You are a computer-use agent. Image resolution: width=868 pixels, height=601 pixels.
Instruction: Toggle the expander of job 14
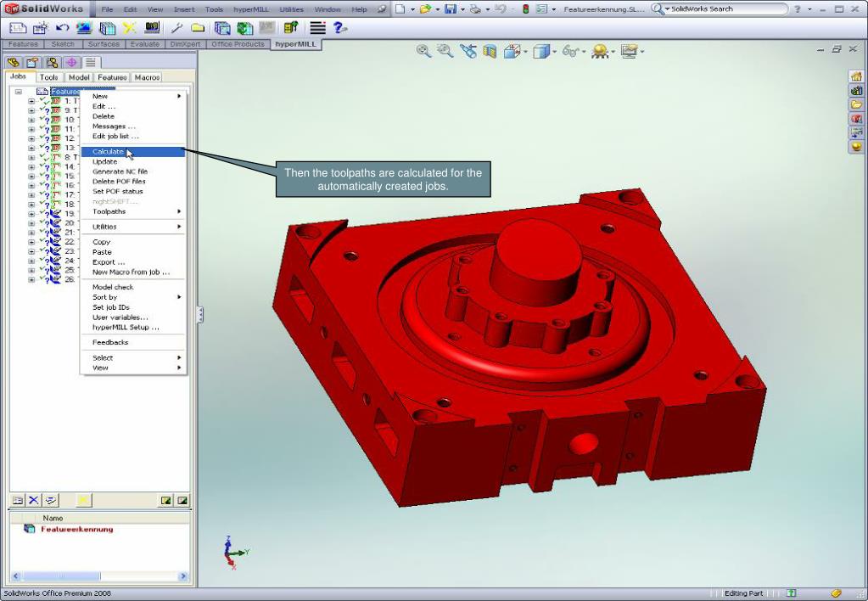click(x=31, y=166)
